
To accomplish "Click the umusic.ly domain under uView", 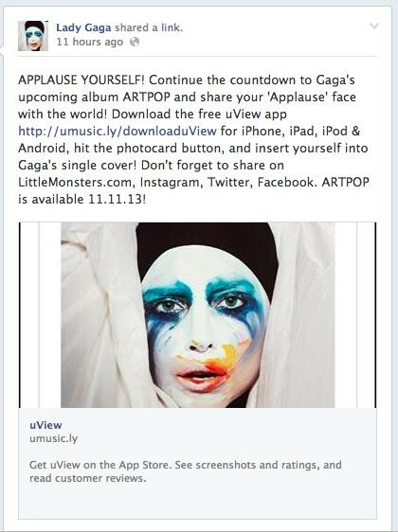I will 54,438.
